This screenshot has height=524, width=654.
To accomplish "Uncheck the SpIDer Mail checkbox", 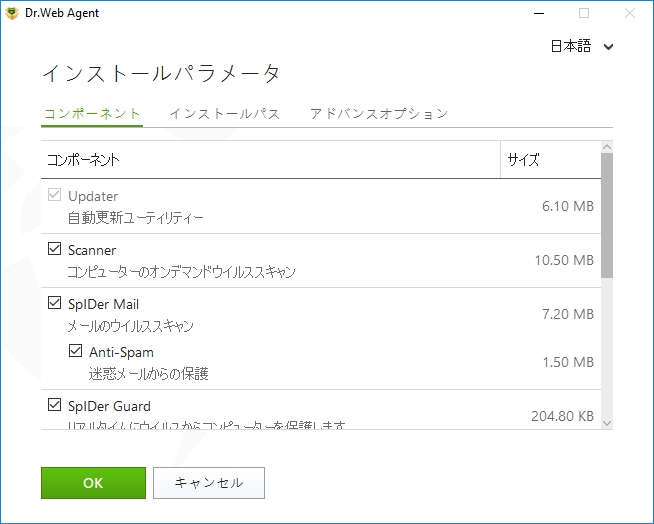I will pos(55,302).
